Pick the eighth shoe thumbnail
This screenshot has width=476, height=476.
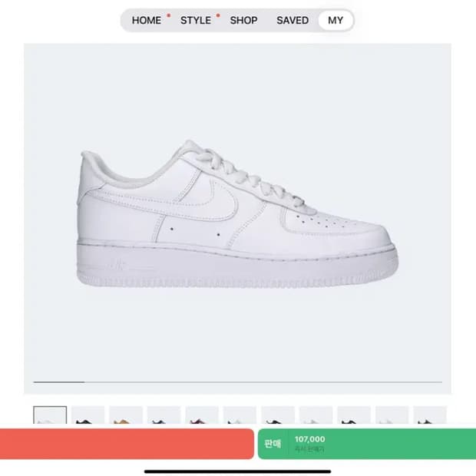(316, 415)
